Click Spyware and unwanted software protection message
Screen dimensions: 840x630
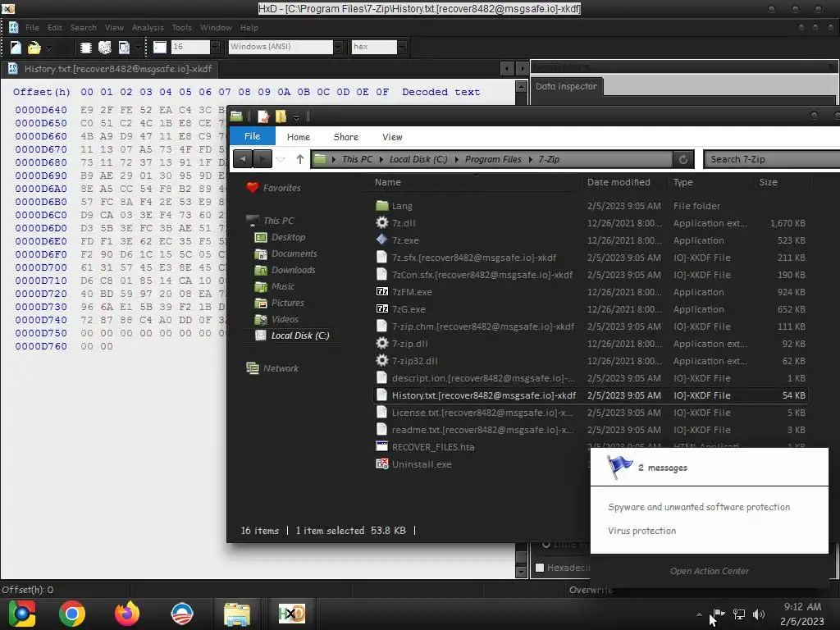[699, 507]
